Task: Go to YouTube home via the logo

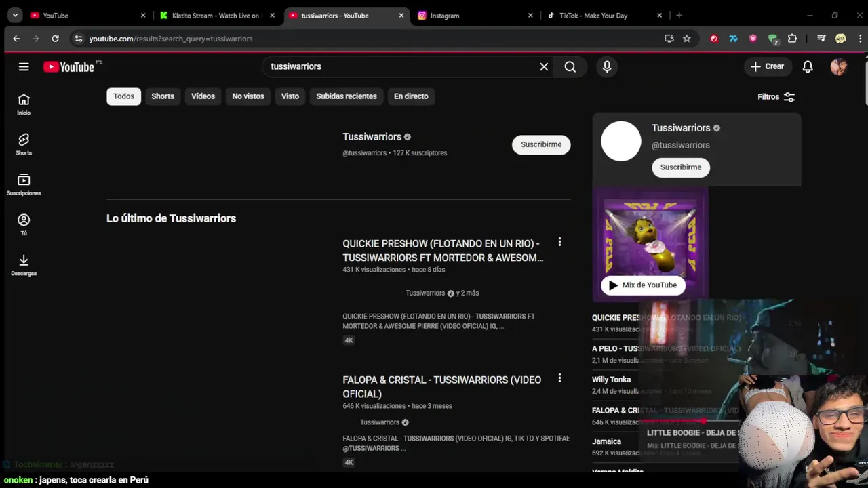Action: click(68, 66)
